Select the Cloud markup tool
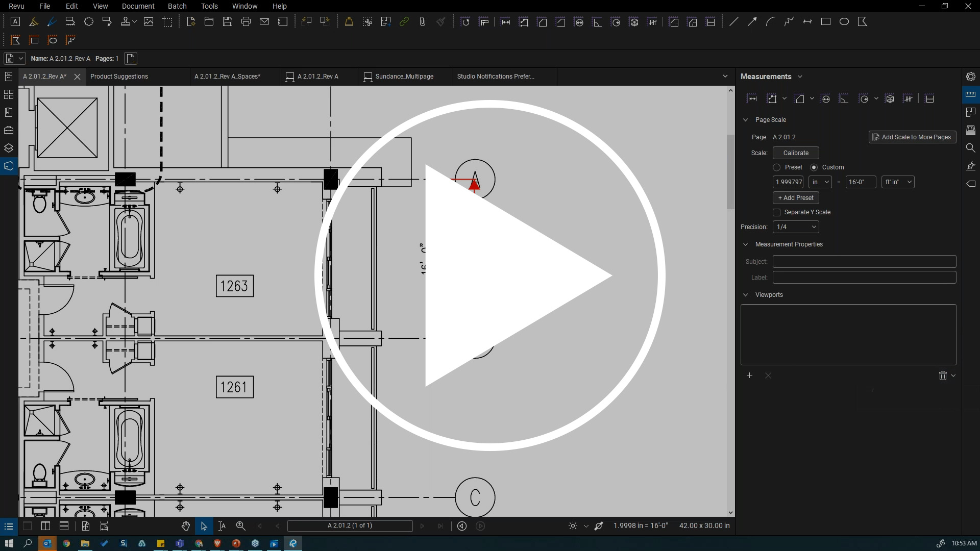Image resolution: width=980 pixels, height=551 pixels. [89, 21]
